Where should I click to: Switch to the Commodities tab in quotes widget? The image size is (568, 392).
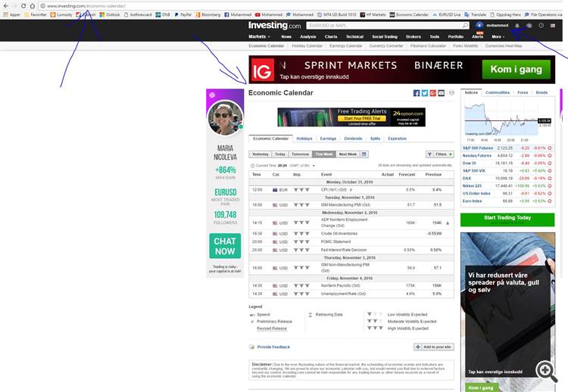(x=498, y=92)
